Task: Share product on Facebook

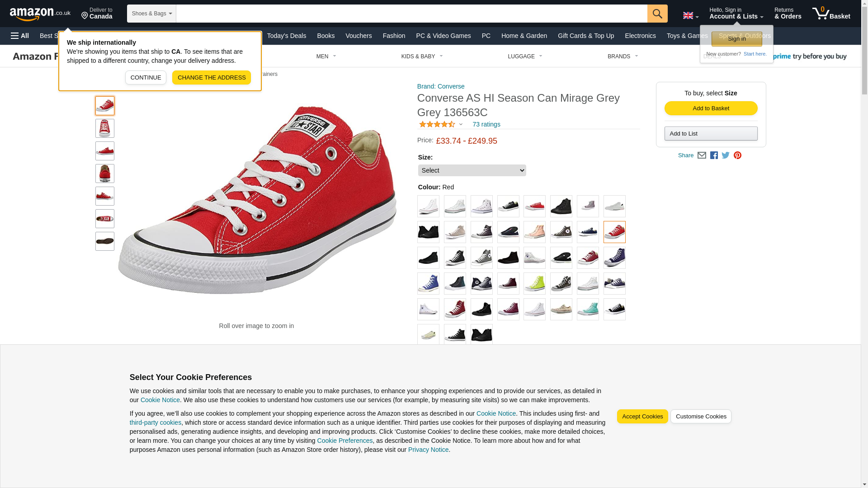Action: (x=714, y=155)
